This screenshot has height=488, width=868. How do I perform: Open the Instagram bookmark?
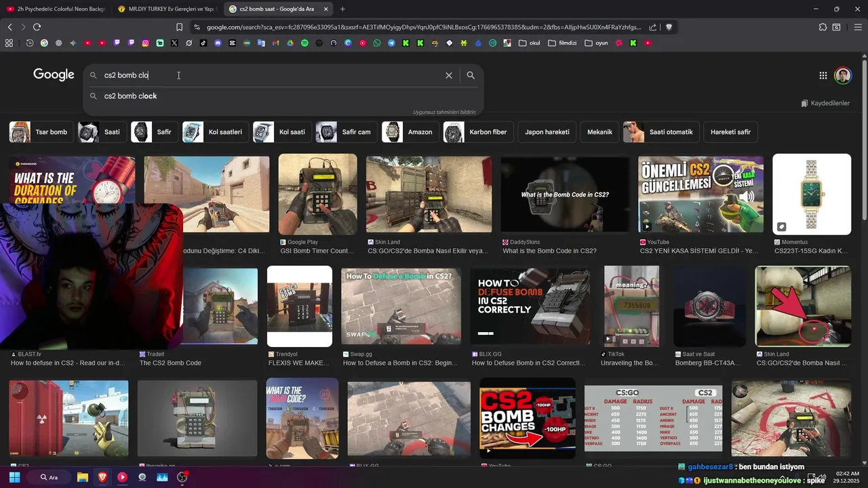click(145, 43)
